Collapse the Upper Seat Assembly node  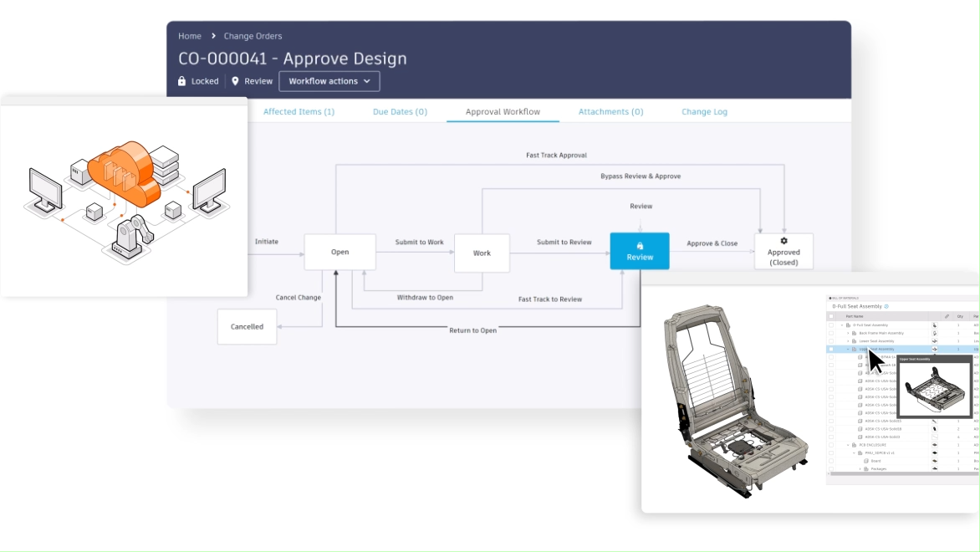coord(848,349)
